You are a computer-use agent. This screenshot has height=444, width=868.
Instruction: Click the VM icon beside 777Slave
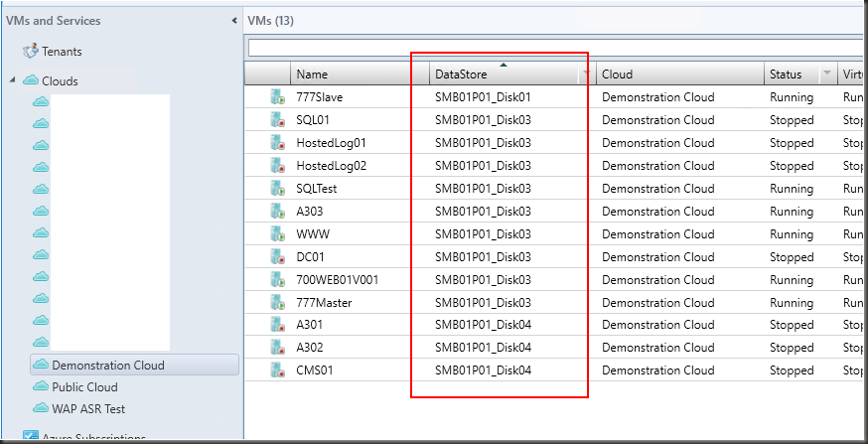click(276, 97)
